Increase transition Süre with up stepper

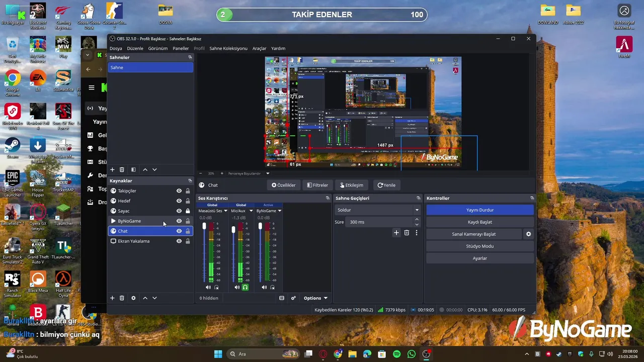[x=417, y=220]
